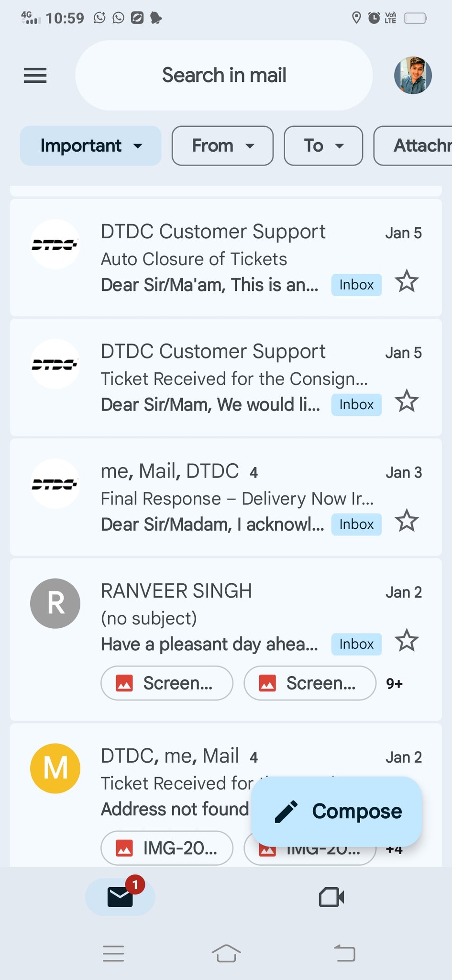Star the Ranveer Singh email

(407, 640)
